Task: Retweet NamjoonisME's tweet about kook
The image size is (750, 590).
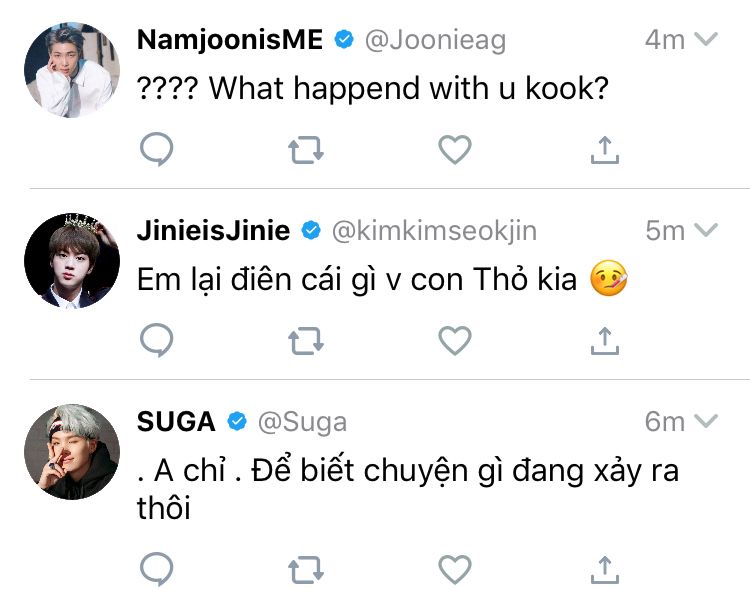Action: tap(305, 150)
